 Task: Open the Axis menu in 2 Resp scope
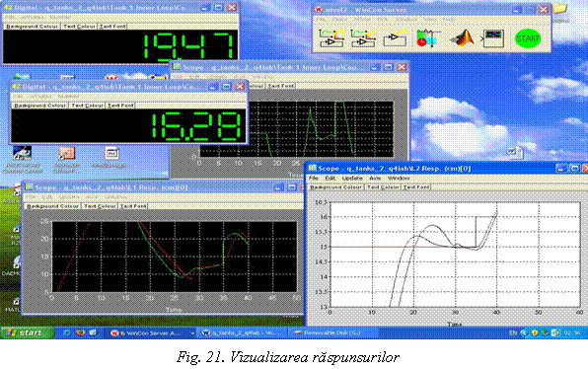coord(375,178)
